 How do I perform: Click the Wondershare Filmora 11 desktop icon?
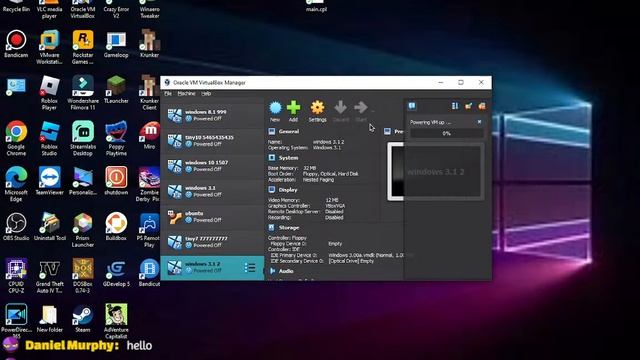(83, 93)
